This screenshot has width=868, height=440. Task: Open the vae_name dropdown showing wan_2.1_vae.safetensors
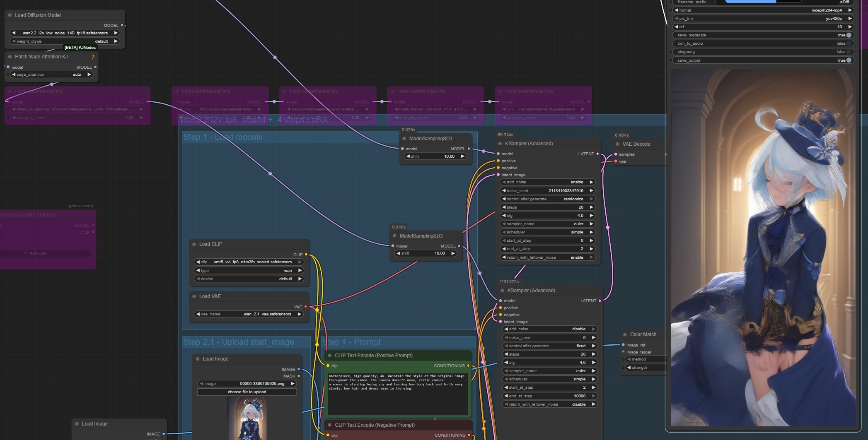[x=249, y=314]
